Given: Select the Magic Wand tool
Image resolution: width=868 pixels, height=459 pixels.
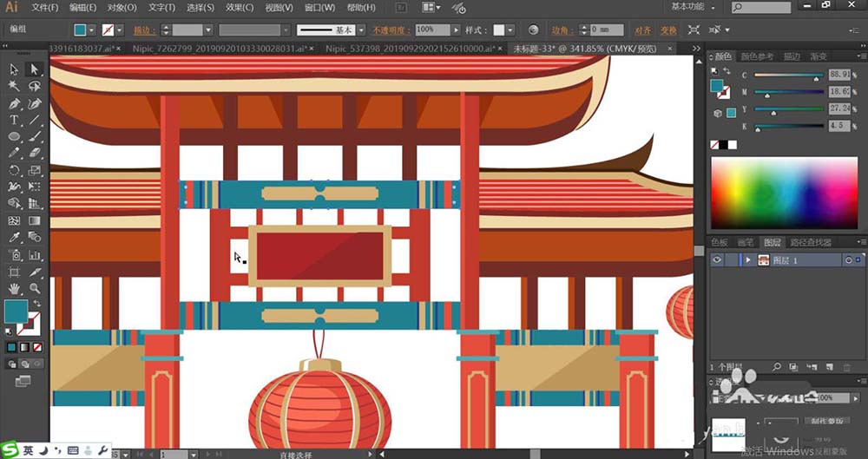Looking at the screenshot, I should [x=15, y=87].
